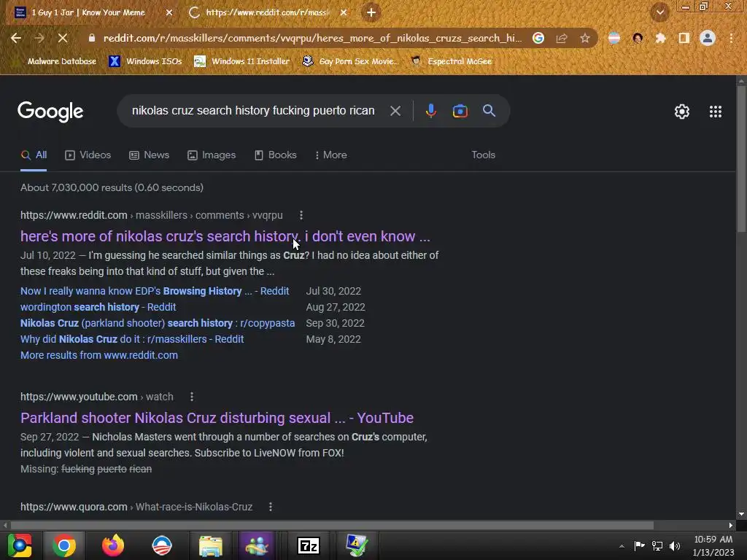Open the 'wordington search history - Reddit' link

98,307
